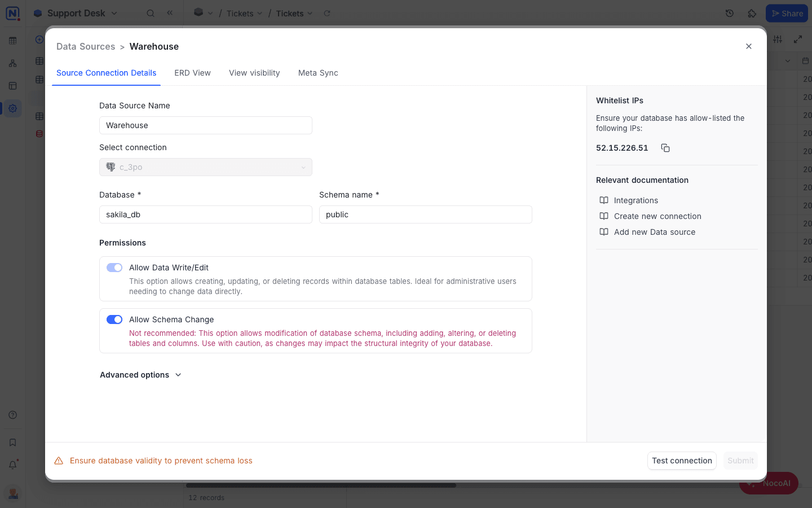Open the notifications bell icon
This screenshot has width=812, height=508.
[12, 465]
